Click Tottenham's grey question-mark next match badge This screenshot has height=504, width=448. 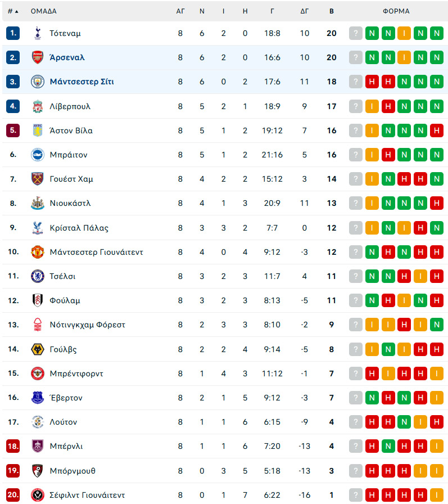click(355, 33)
